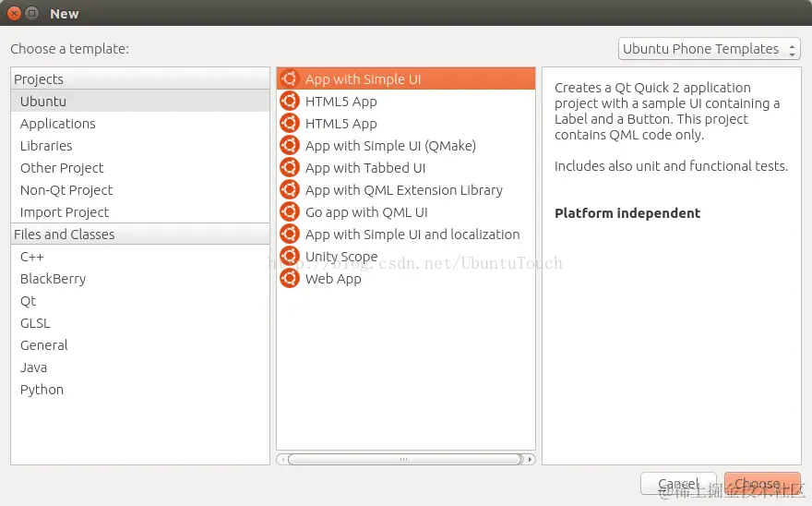Select the Ubuntu project category
812x506 pixels.
[140, 101]
